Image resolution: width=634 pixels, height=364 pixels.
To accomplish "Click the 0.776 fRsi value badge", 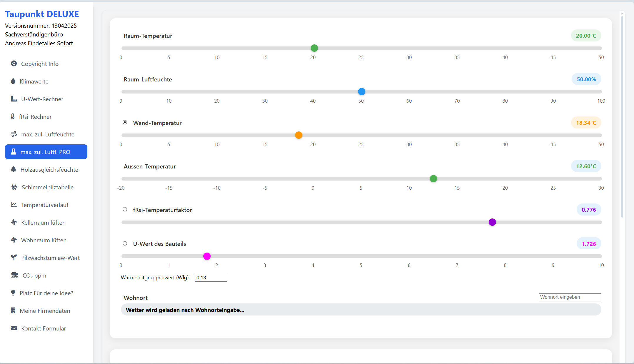I will point(589,210).
